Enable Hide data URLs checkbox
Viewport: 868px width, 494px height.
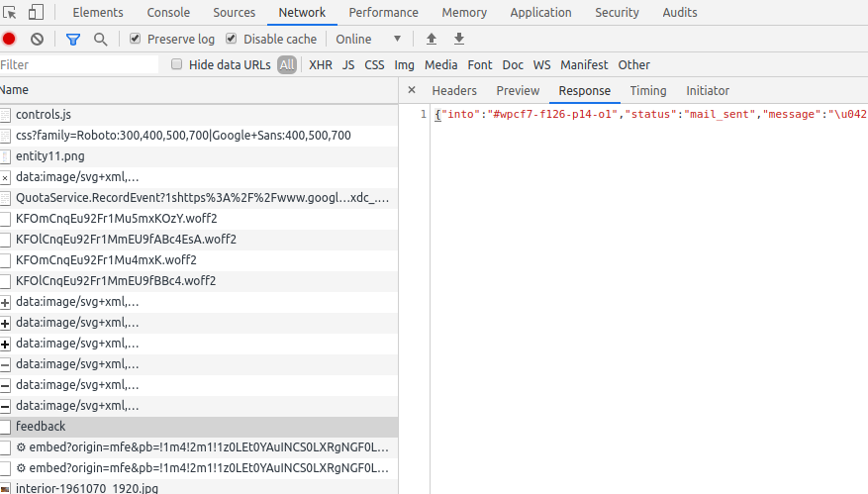pos(177,65)
